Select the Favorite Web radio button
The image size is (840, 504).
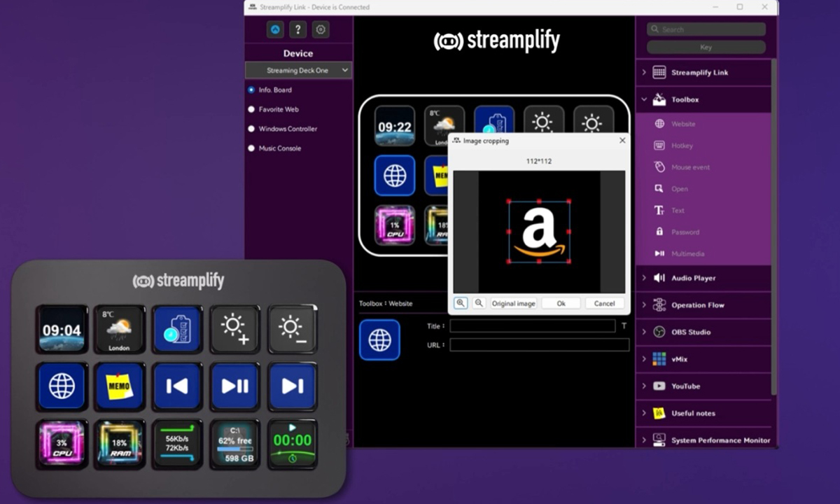pyautogui.click(x=251, y=109)
